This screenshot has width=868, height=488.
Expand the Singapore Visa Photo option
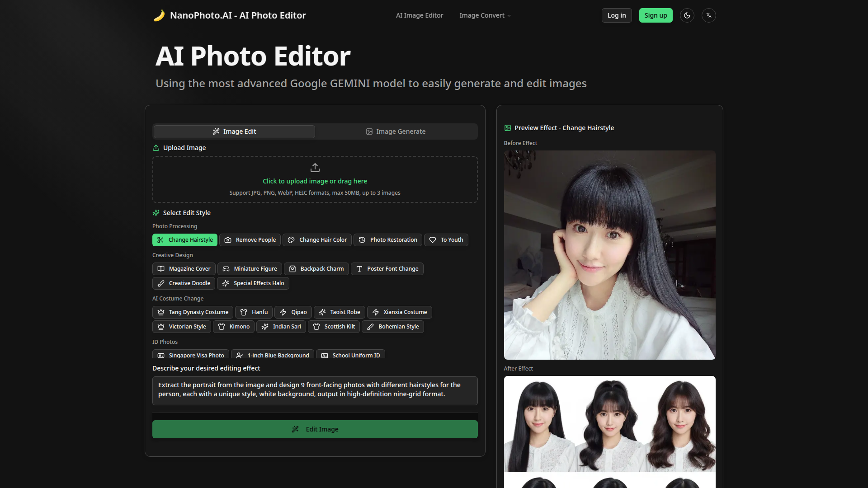click(x=190, y=355)
